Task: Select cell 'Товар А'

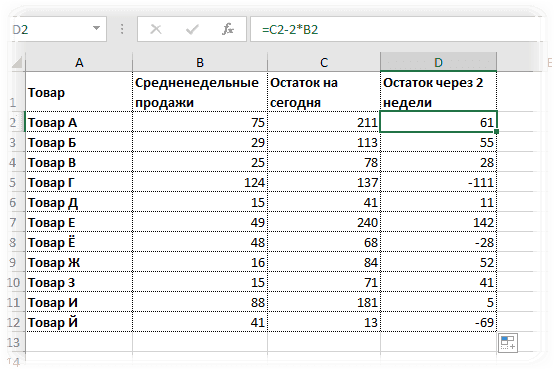Action: point(79,122)
